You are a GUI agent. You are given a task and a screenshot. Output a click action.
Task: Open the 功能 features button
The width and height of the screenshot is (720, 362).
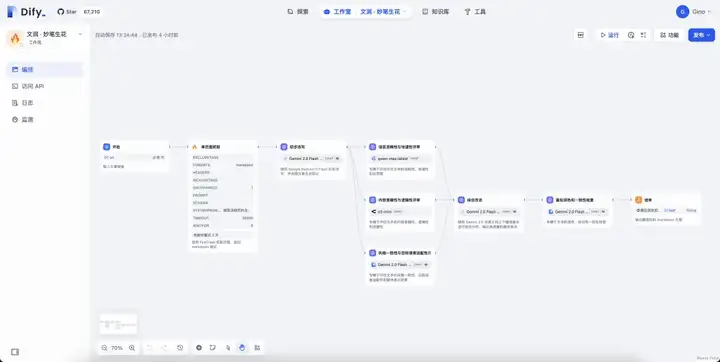[669, 35]
